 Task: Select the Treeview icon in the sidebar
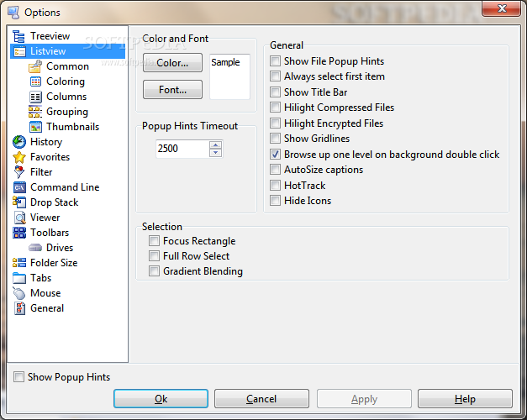[x=18, y=36]
